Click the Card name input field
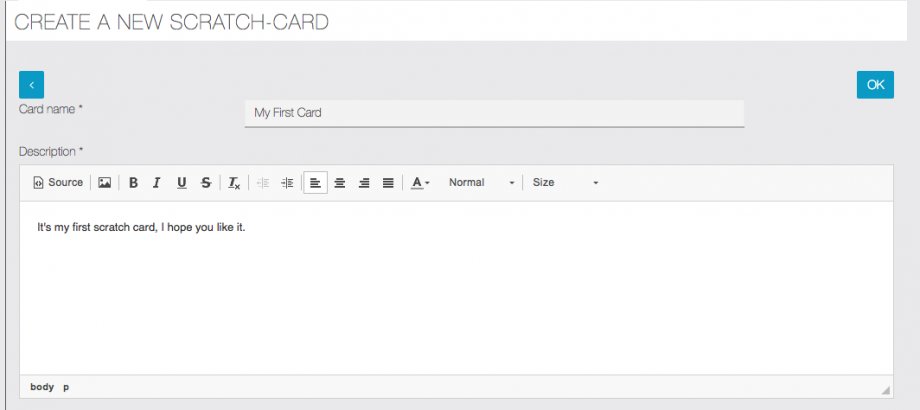 [x=494, y=113]
